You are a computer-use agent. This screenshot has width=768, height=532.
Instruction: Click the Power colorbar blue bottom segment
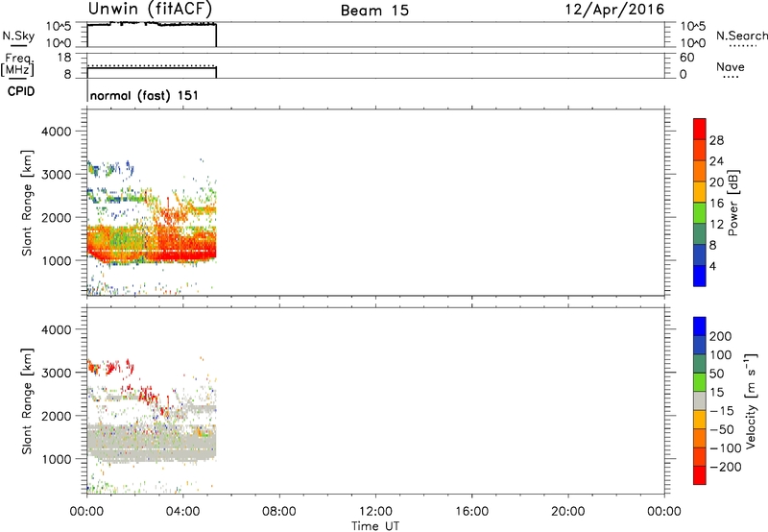coord(700,276)
